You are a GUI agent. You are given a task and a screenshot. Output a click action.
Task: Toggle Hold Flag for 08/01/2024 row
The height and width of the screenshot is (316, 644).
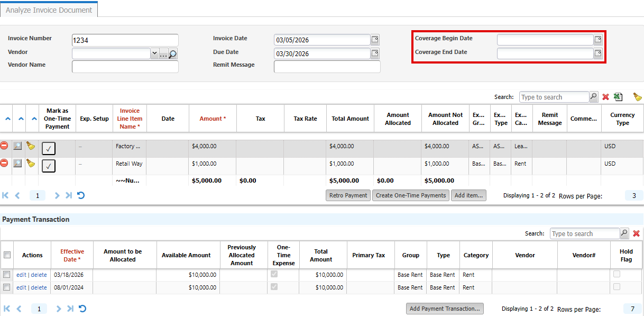coord(617,287)
